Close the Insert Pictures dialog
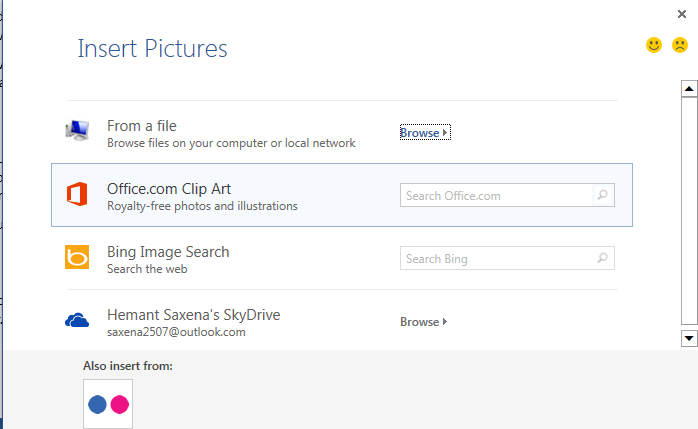The width and height of the screenshot is (698, 429). point(682,13)
